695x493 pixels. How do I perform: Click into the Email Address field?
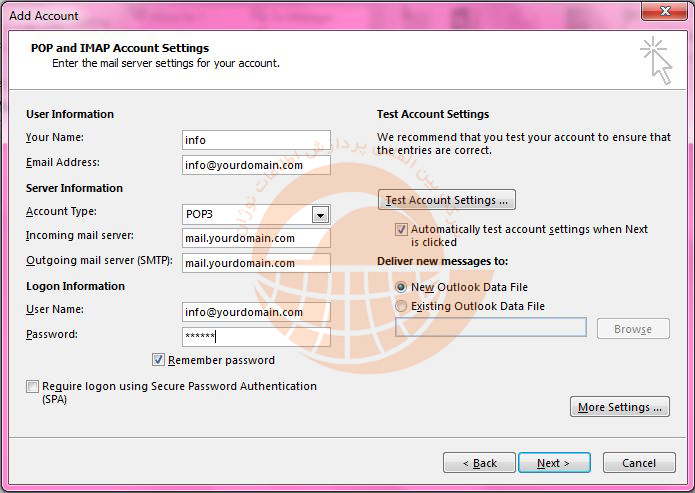[256, 166]
